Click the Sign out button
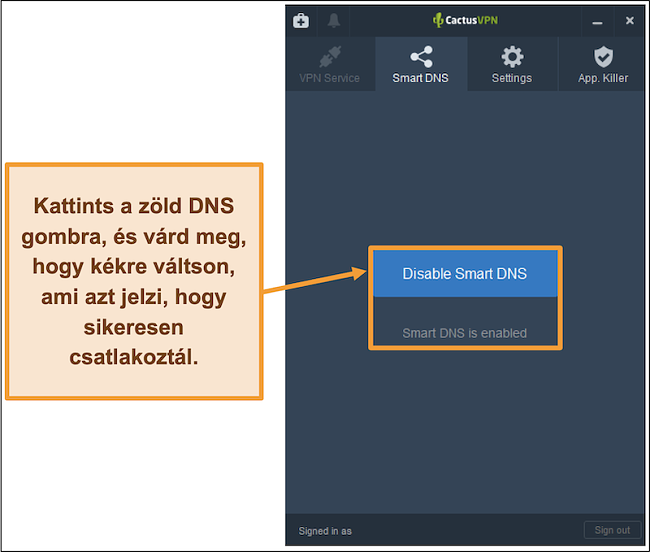The image size is (650, 552). click(612, 530)
